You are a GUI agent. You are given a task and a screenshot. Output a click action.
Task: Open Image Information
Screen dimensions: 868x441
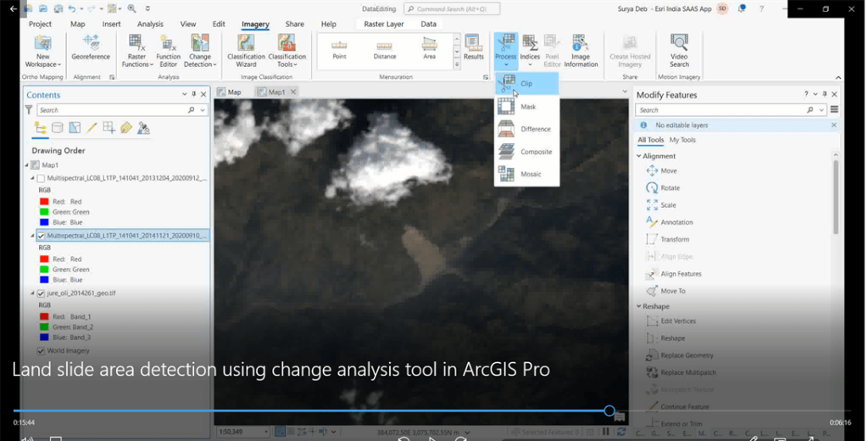coord(581,51)
